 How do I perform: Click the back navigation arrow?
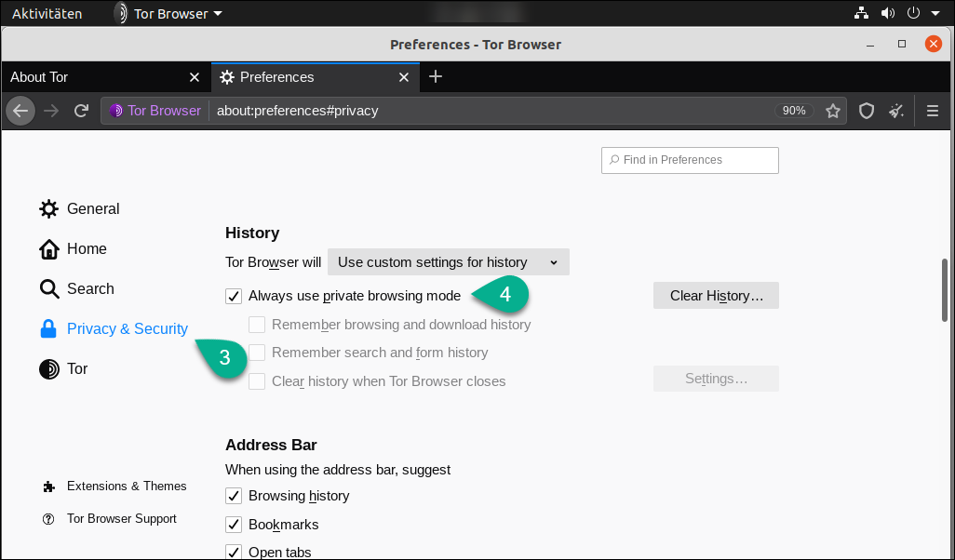point(20,111)
